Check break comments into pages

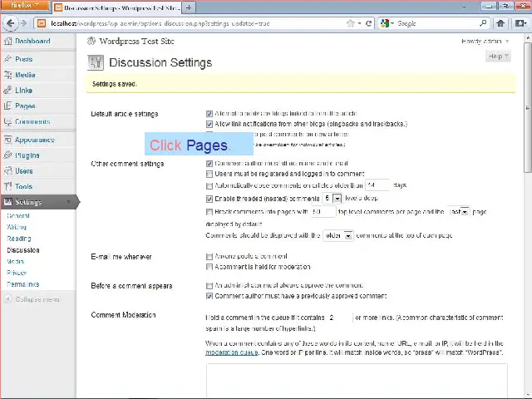[x=209, y=212]
